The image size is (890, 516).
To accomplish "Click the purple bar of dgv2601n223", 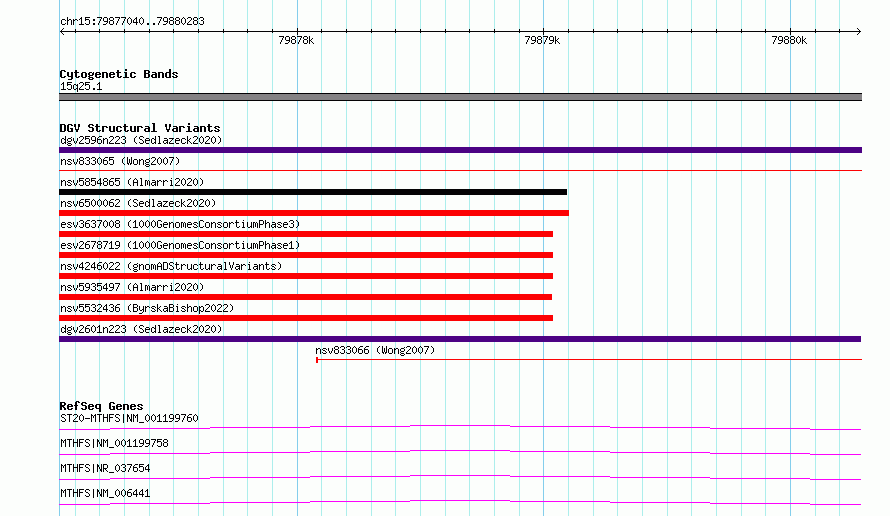I will tap(460, 339).
